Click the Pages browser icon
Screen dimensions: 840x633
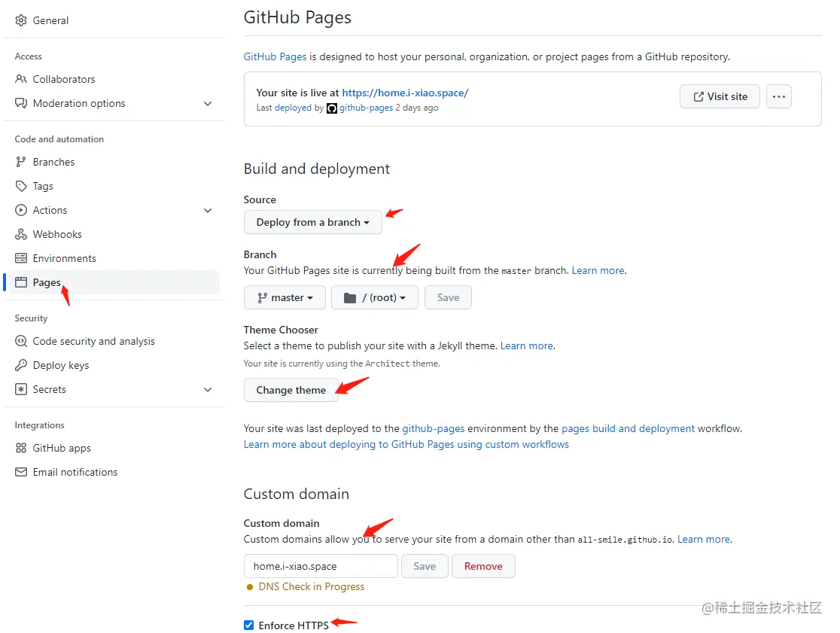click(21, 282)
